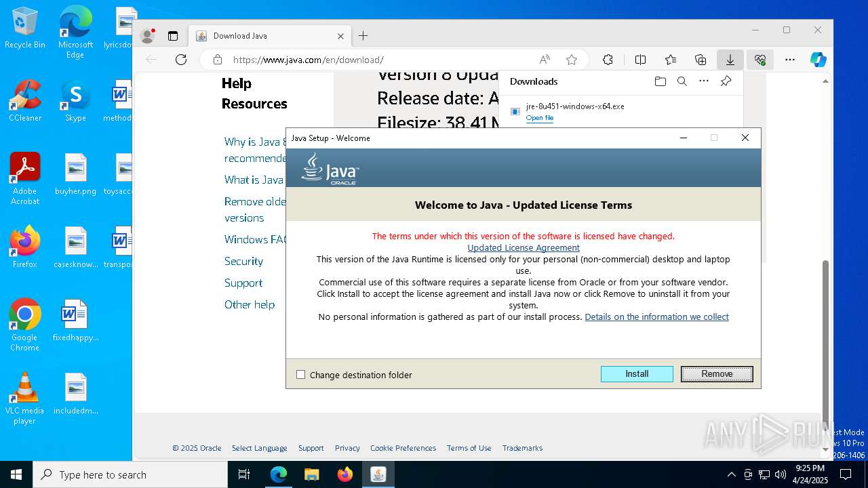Open the downloads folder icon in Downloads panel
This screenshot has width=868, height=488.
coord(660,81)
